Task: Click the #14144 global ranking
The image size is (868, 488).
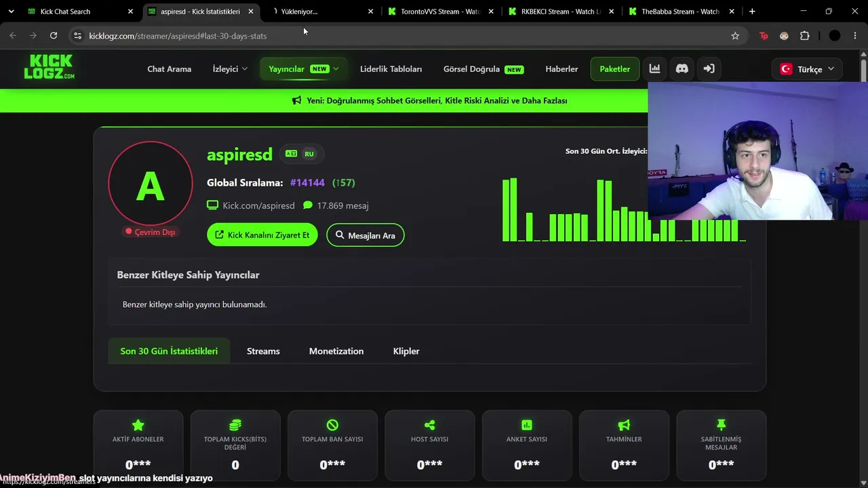Action: pos(307,182)
